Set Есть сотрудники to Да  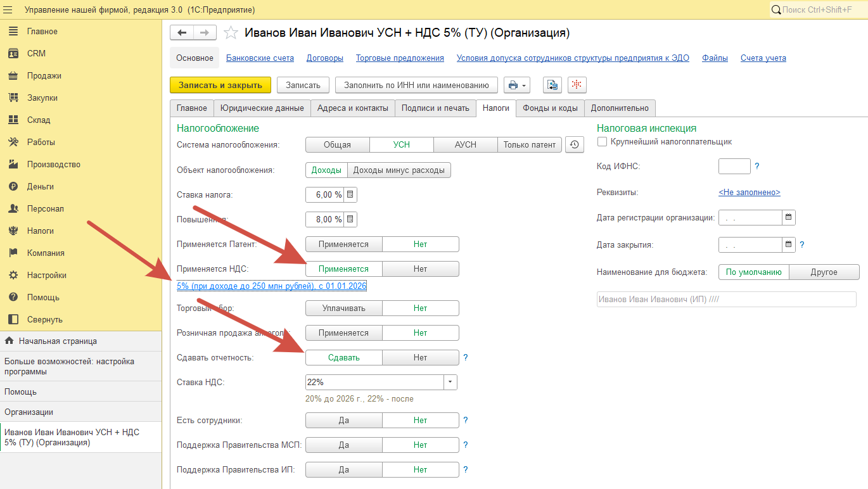click(343, 420)
